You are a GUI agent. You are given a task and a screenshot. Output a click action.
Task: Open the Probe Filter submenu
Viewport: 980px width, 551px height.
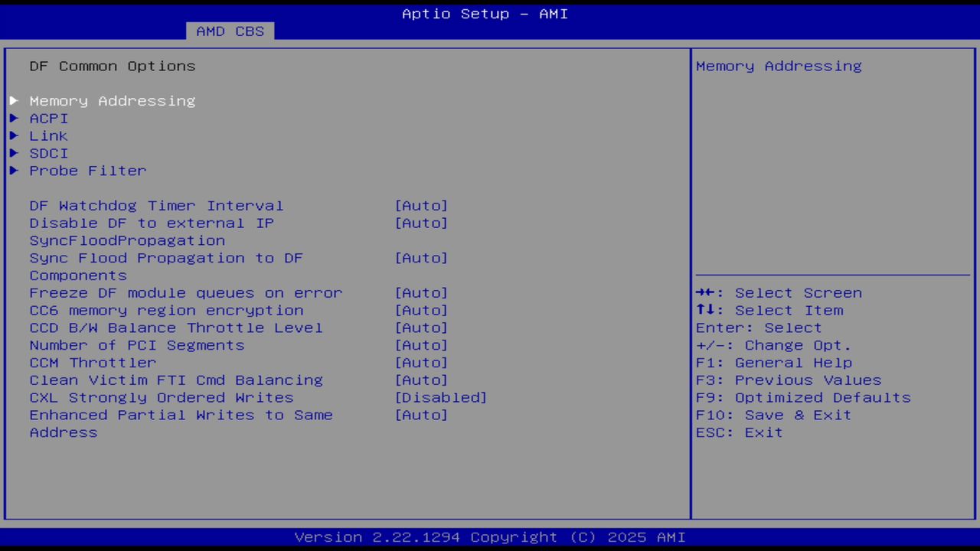tap(88, 171)
